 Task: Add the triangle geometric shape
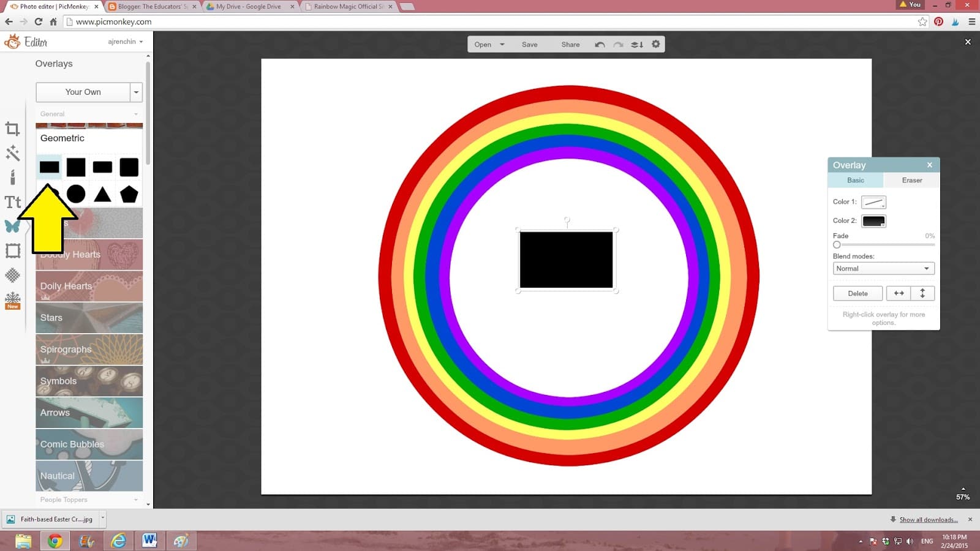pyautogui.click(x=102, y=195)
